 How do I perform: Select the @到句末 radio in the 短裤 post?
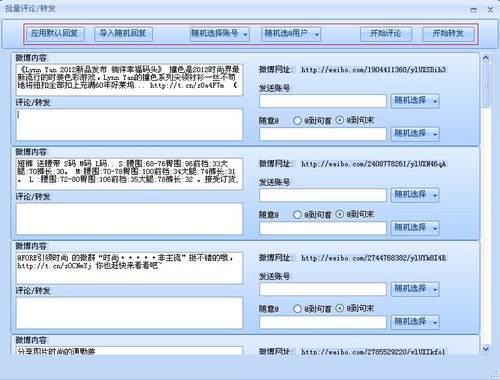tap(339, 214)
